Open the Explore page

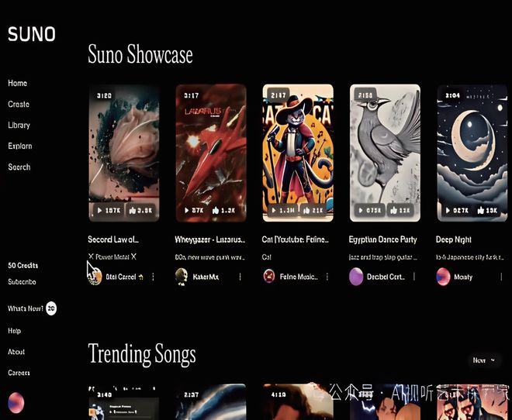(20, 146)
